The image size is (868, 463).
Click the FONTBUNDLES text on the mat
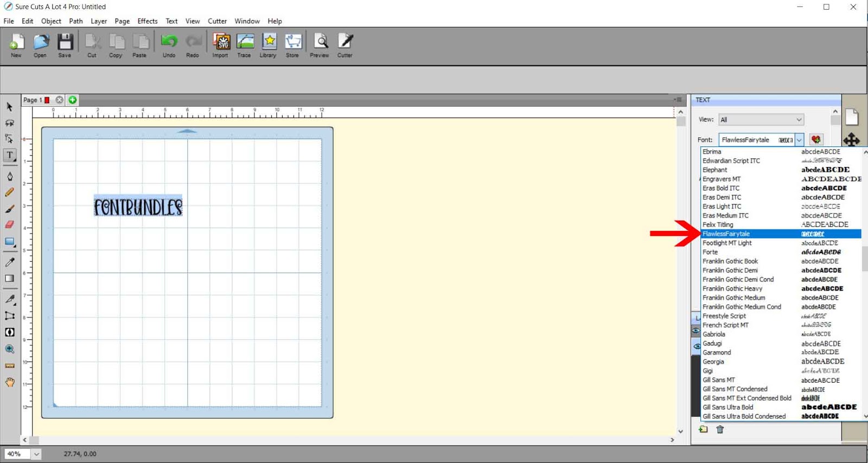tap(138, 207)
